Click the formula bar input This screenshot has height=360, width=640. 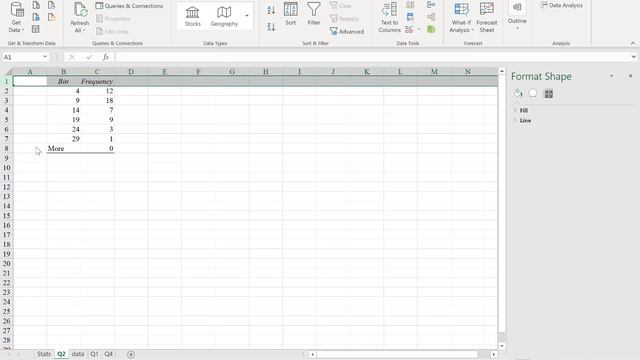click(372, 57)
